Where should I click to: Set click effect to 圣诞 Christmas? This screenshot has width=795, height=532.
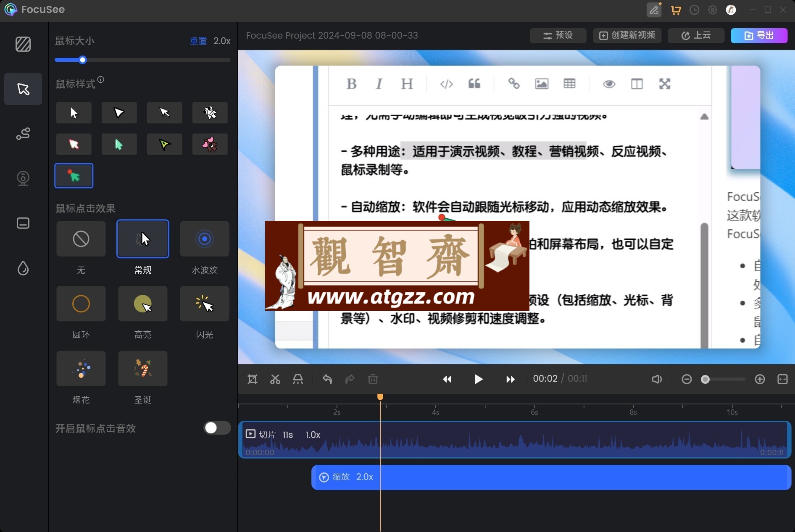point(143,368)
